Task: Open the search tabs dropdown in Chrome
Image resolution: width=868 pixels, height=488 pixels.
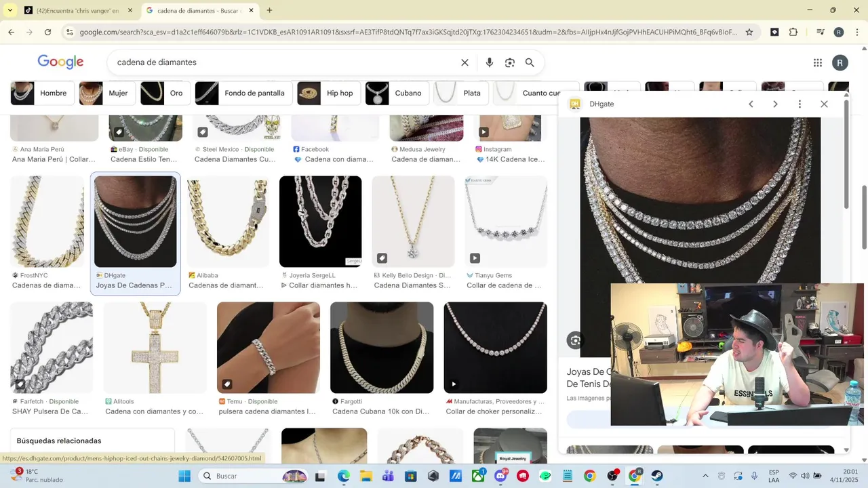Action: click(9, 10)
